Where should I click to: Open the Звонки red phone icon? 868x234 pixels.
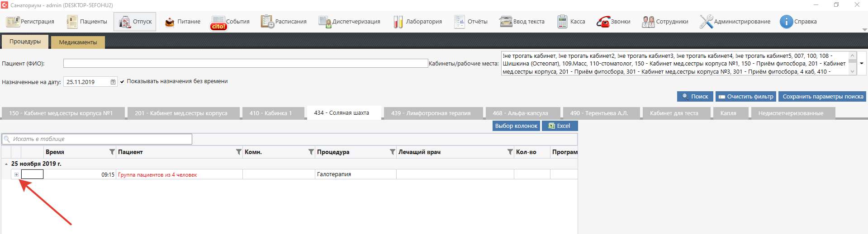(x=603, y=22)
